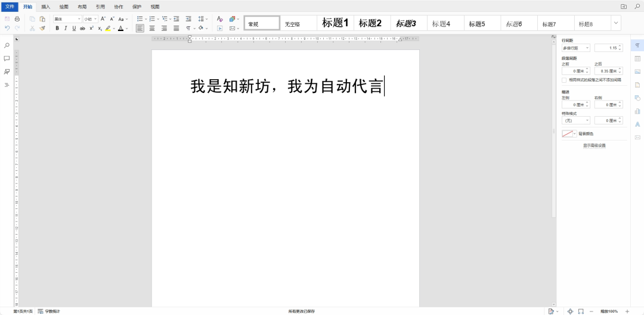
Task: Click Fit to page icon in status bar
Action: tap(570, 311)
